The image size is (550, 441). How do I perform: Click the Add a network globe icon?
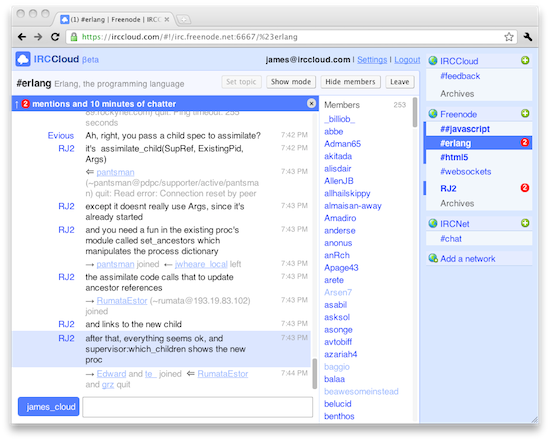click(x=433, y=258)
